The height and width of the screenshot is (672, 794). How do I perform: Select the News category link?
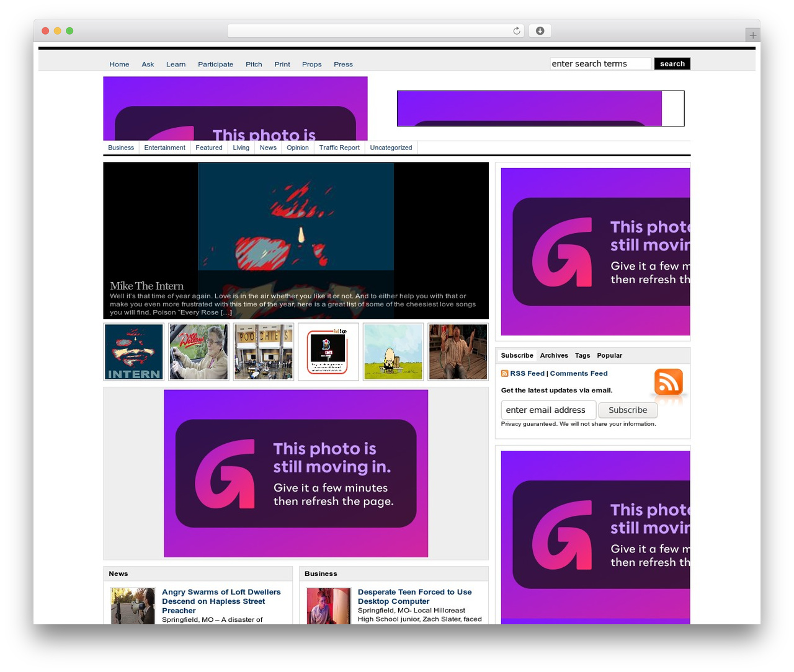click(268, 148)
